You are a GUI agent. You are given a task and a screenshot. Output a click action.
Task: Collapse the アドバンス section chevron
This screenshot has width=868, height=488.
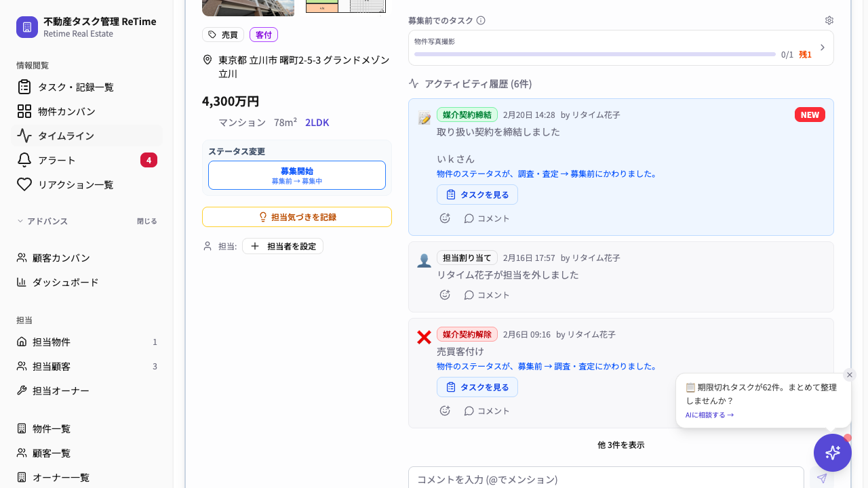[x=20, y=221]
